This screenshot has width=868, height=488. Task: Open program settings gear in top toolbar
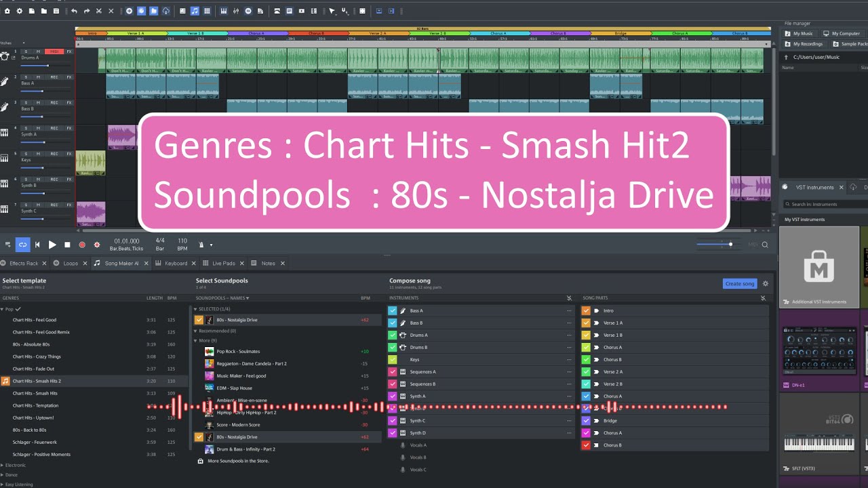tap(19, 11)
